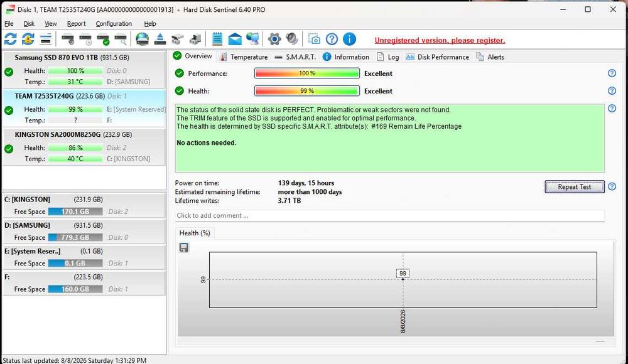
Task: Click the 139 days, 15 hours value
Action: click(306, 183)
